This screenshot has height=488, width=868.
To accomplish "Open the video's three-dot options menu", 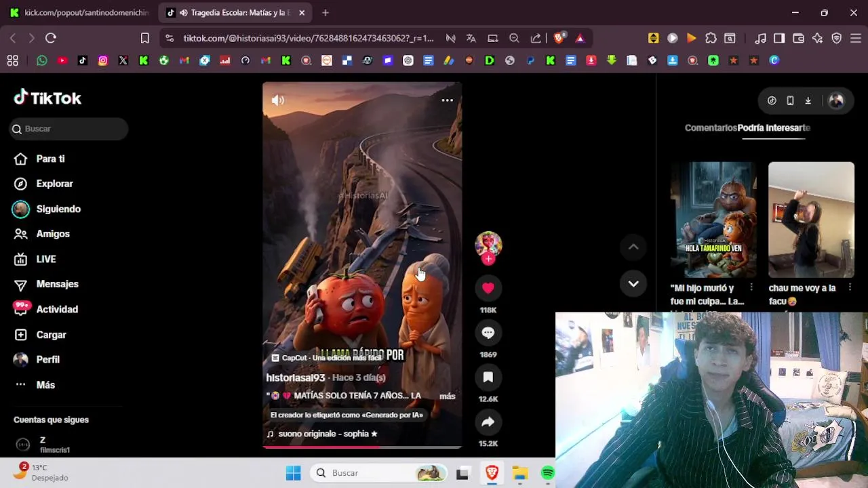I will 447,100.
